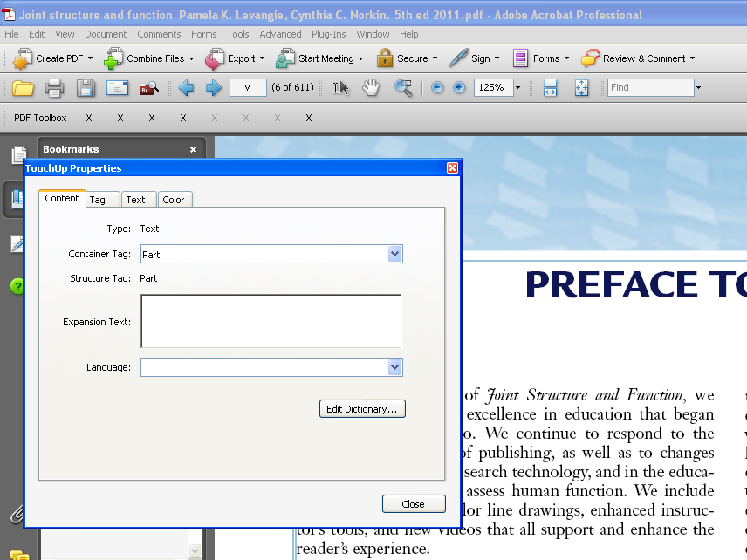This screenshot has height=560, width=747.
Task: Click the Create PDF icon
Action: tap(23, 58)
